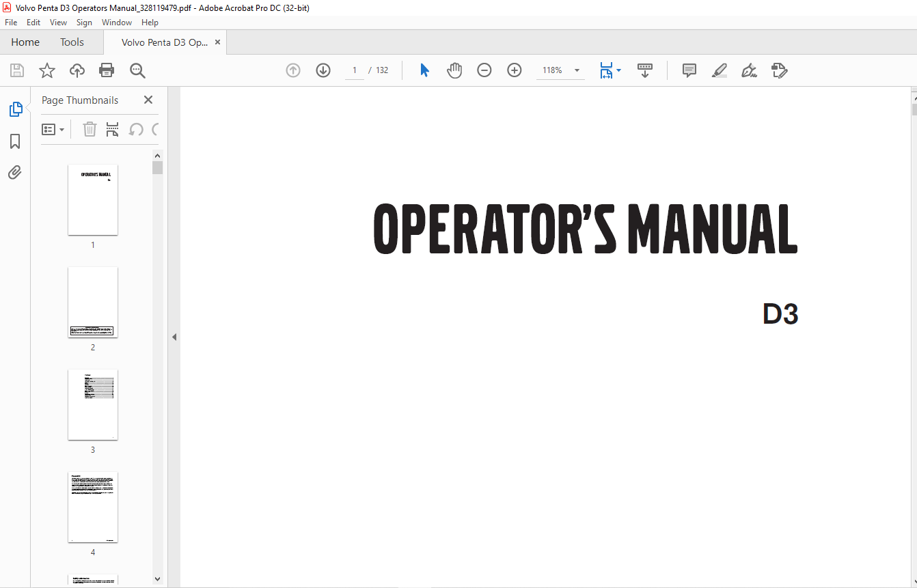Image resolution: width=917 pixels, height=588 pixels.
Task: Rotate page counterclockwise in thumbnails
Action: point(136,129)
